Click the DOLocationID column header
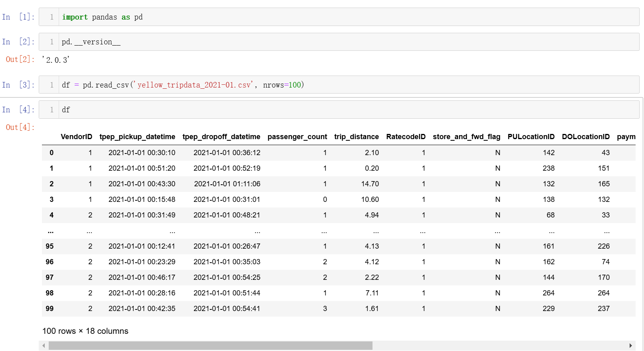Viewport: 644px width, 351px height. (x=586, y=137)
